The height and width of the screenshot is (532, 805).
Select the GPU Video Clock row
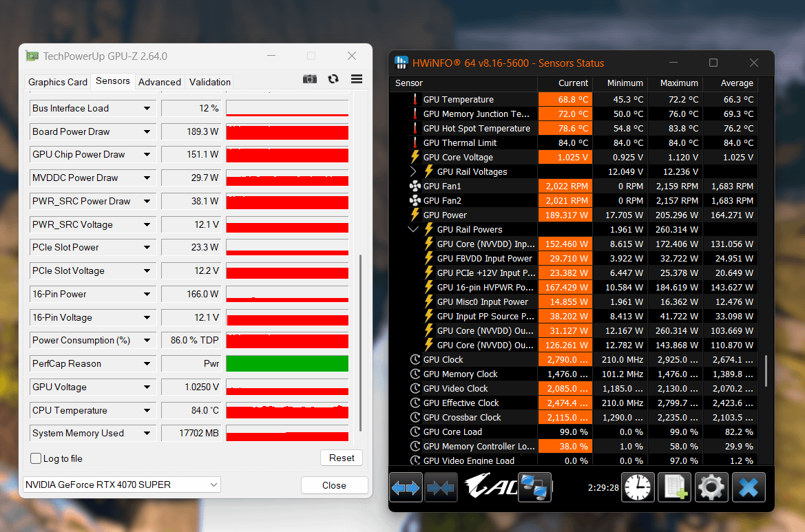click(x=574, y=388)
